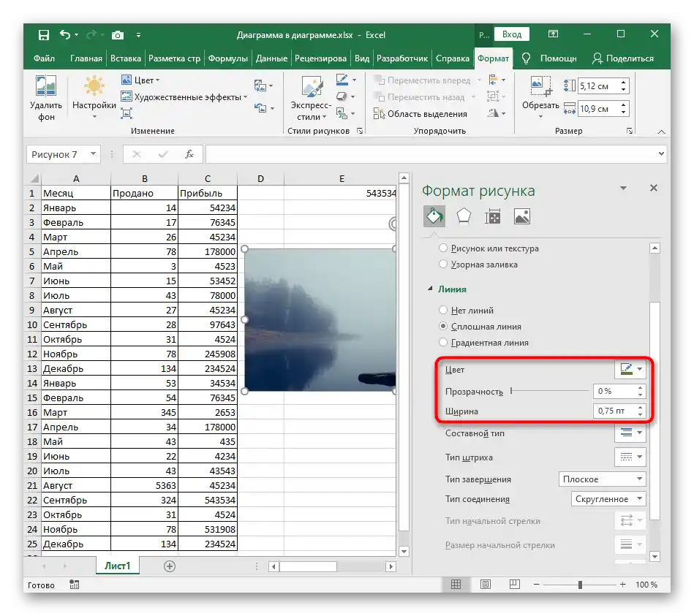Screen dimensions: 694x616
Task: Switch to the 'Формулы' ribbon tab
Action: point(226,58)
